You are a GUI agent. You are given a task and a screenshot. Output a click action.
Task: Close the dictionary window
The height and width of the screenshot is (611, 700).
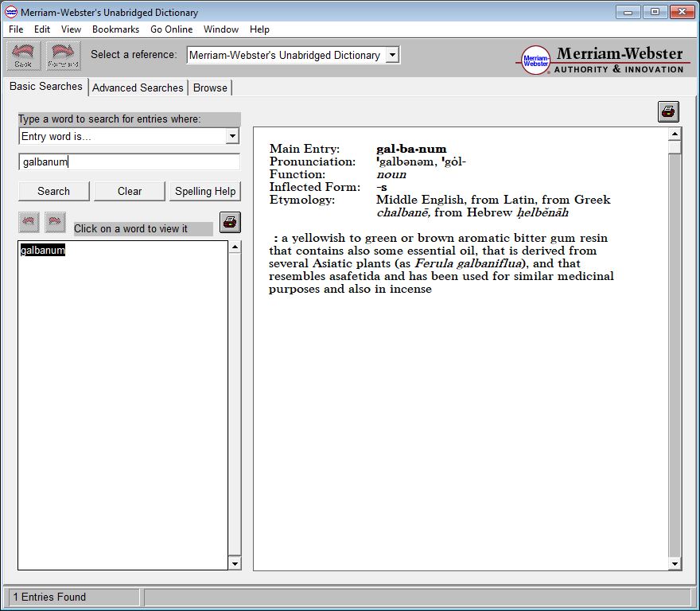click(x=682, y=12)
